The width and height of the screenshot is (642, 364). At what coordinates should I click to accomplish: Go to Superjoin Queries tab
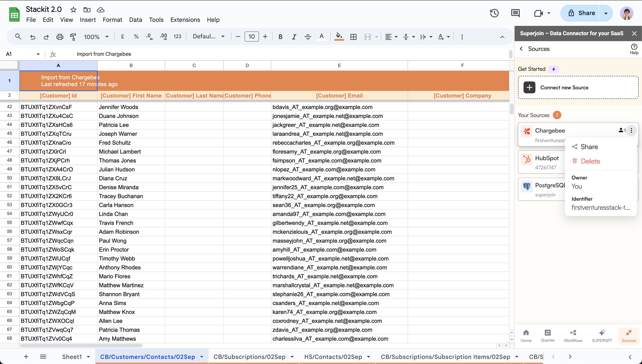[548, 336]
